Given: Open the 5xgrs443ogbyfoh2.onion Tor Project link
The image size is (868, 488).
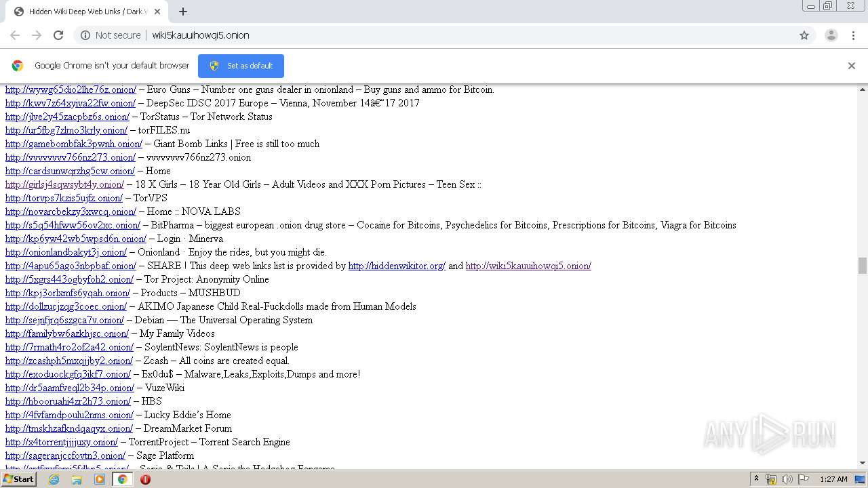Looking at the screenshot, I should [69, 279].
